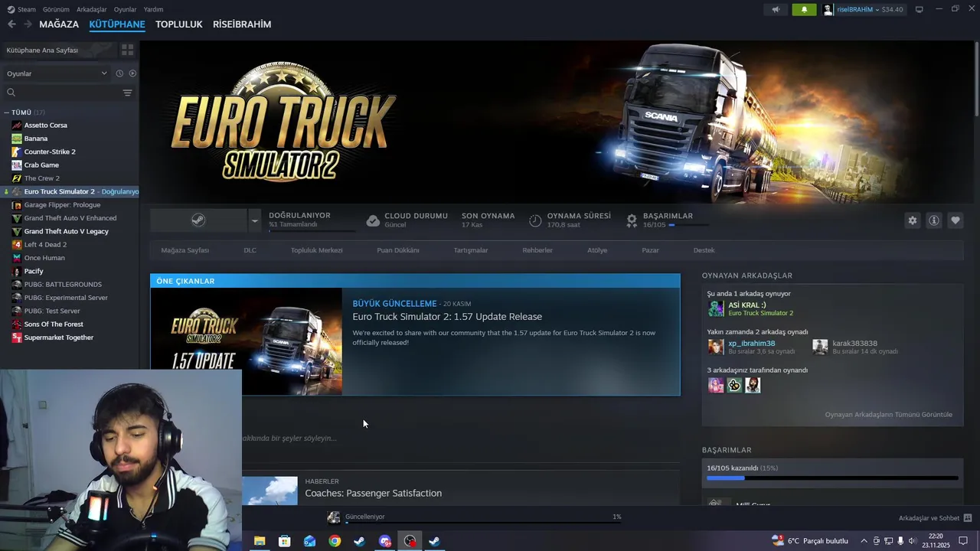The height and width of the screenshot is (551, 980).
Task: Collapse the TÜMÜ category
Action: coord(6,112)
